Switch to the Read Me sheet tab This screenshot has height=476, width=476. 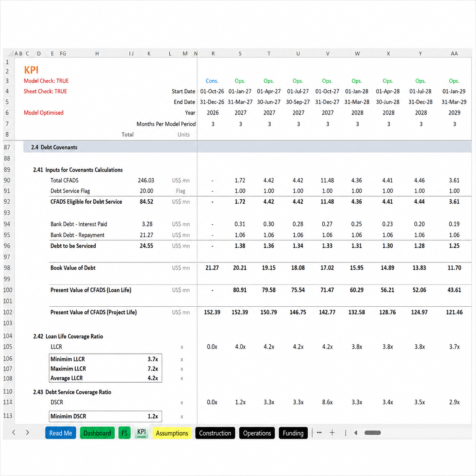point(61,433)
